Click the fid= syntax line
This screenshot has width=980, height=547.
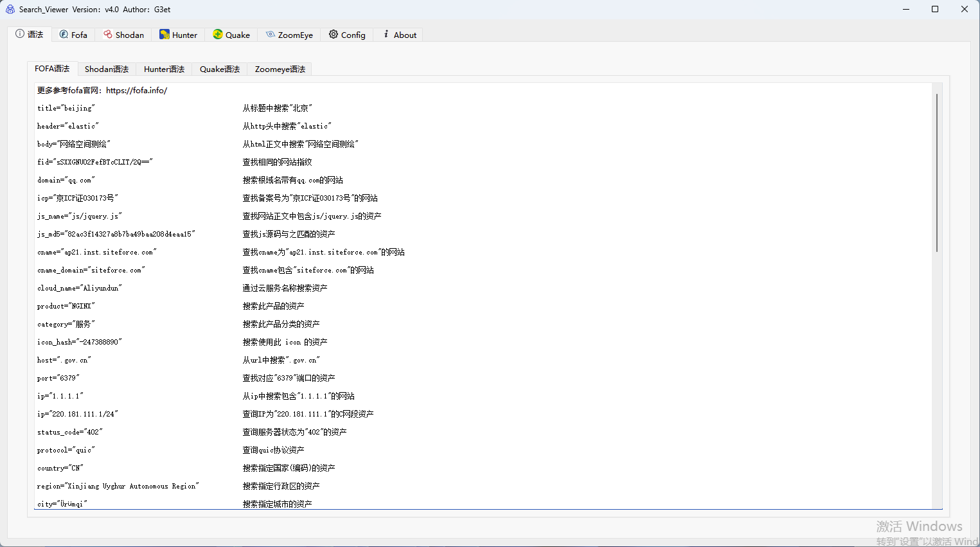94,163
